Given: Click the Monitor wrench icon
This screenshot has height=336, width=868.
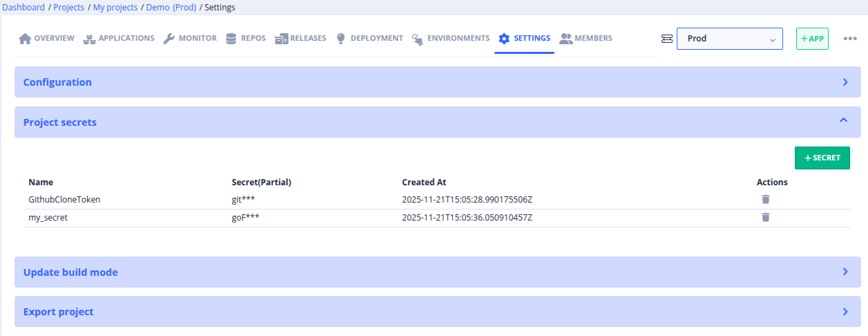Looking at the screenshot, I should (168, 39).
